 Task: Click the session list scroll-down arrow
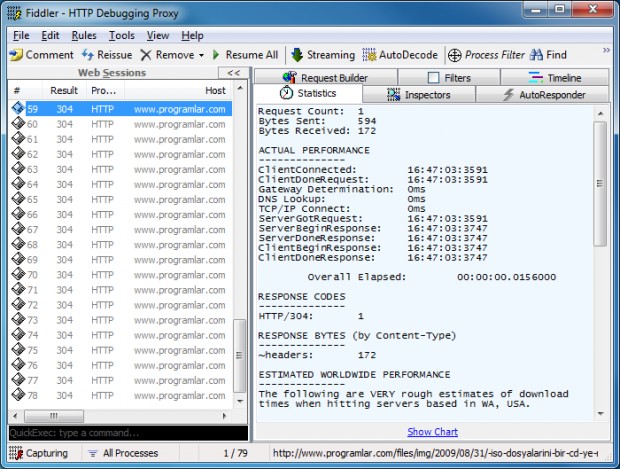point(240,401)
